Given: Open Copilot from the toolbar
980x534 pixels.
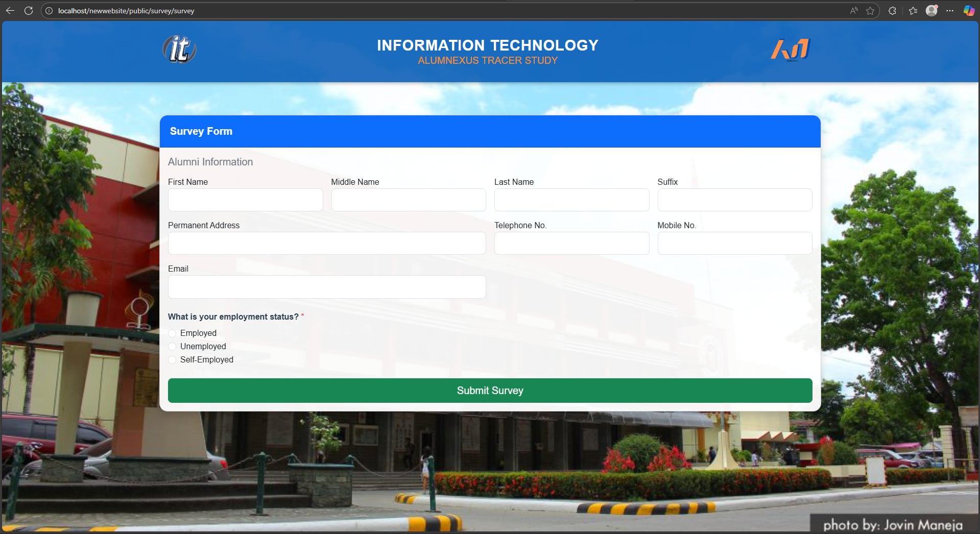Looking at the screenshot, I should [x=969, y=10].
